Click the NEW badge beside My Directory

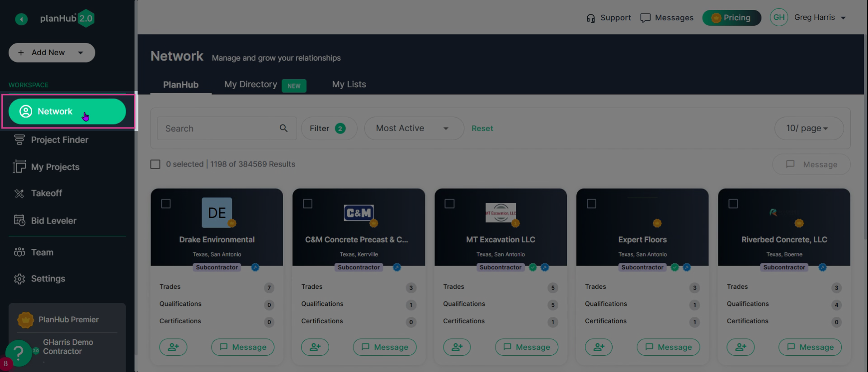click(x=294, y=86)
